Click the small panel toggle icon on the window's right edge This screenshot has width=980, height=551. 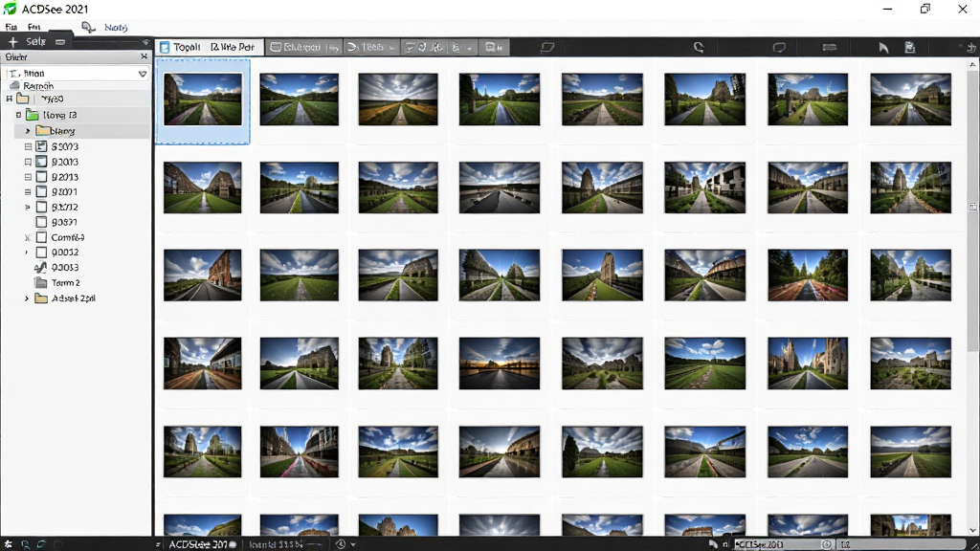[973, 207]
